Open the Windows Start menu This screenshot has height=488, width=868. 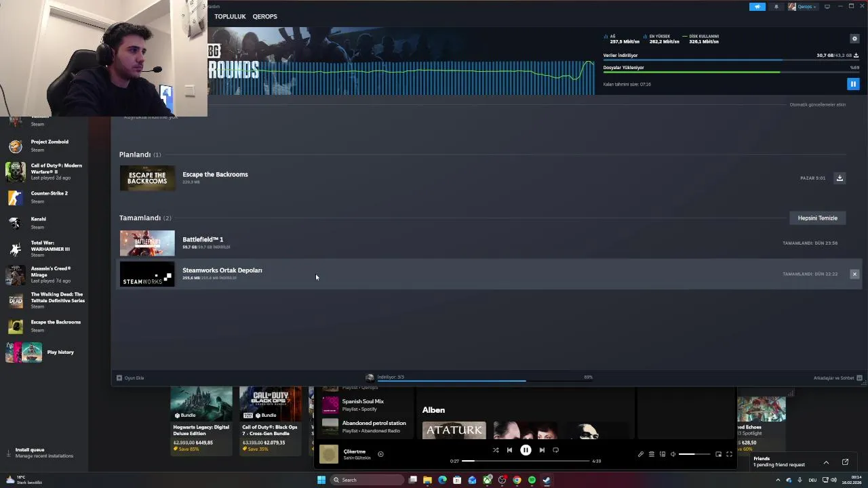click(x=321, y=480)
